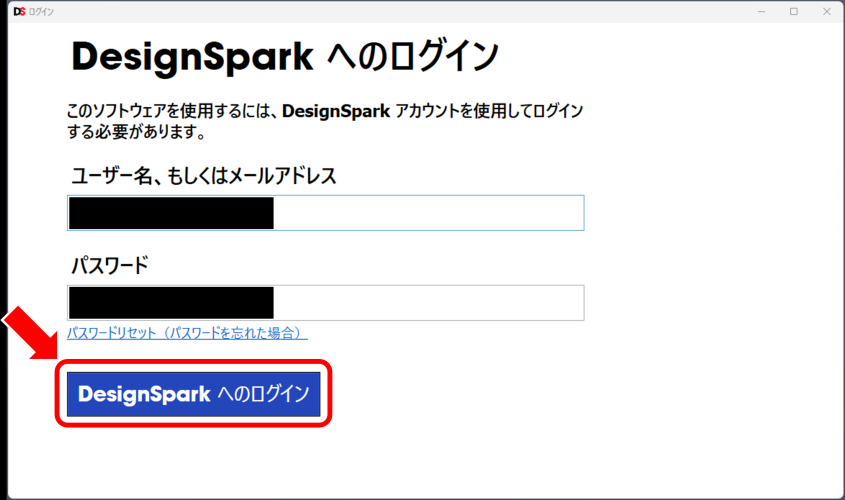Click the redacted black box in username field
This screenshot has height=500, width=845.
171,213
